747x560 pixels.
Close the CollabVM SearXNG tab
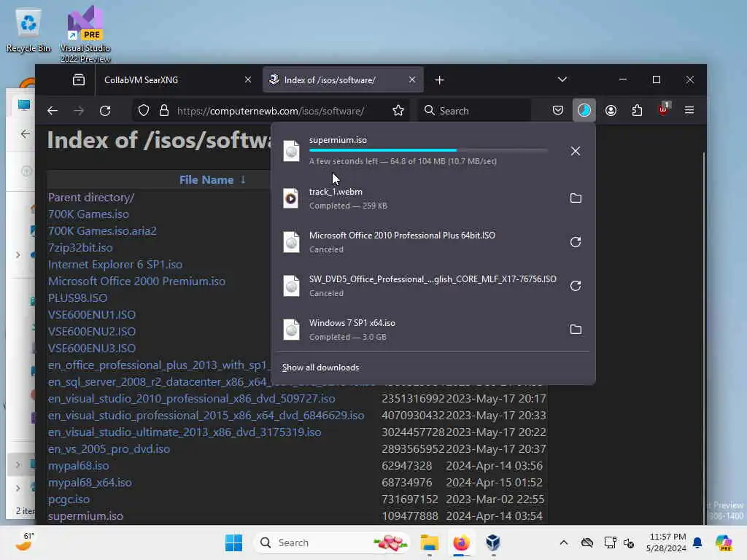[248, 79]
